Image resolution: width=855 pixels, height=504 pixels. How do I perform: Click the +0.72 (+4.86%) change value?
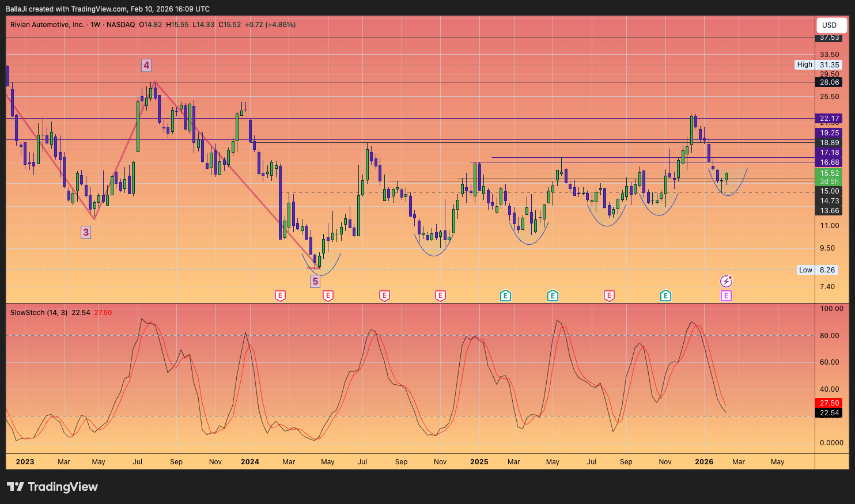pyautogui.click(x=270, y=25)
